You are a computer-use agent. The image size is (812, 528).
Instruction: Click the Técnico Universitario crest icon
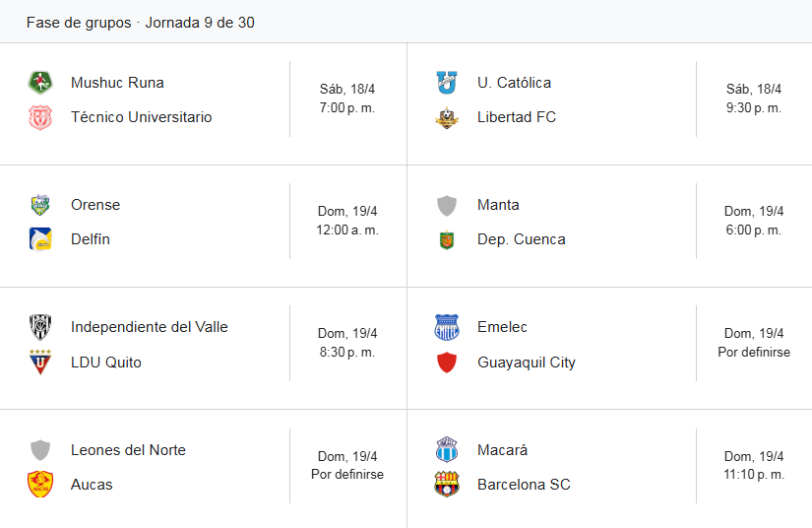[x=40, y=117]
